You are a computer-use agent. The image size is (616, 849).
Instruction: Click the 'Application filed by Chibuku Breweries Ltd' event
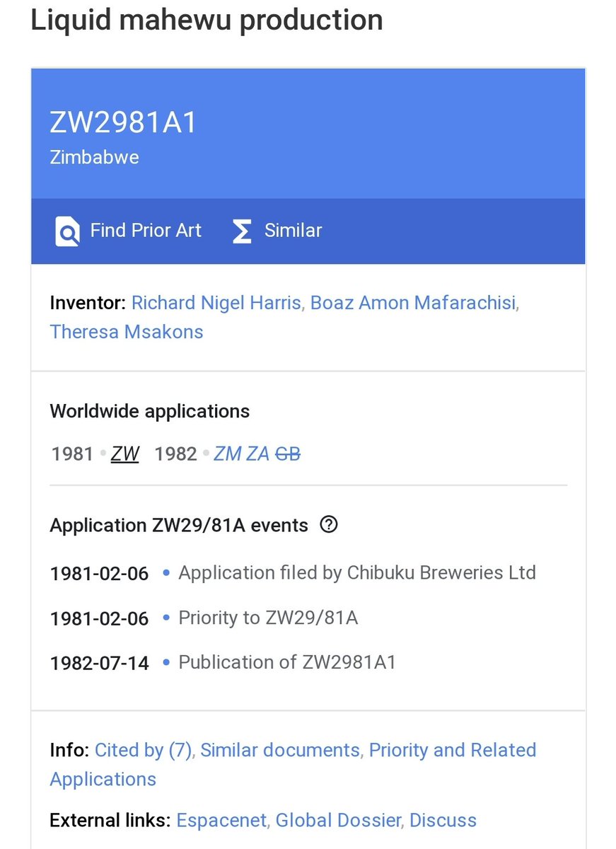point(357,572)
